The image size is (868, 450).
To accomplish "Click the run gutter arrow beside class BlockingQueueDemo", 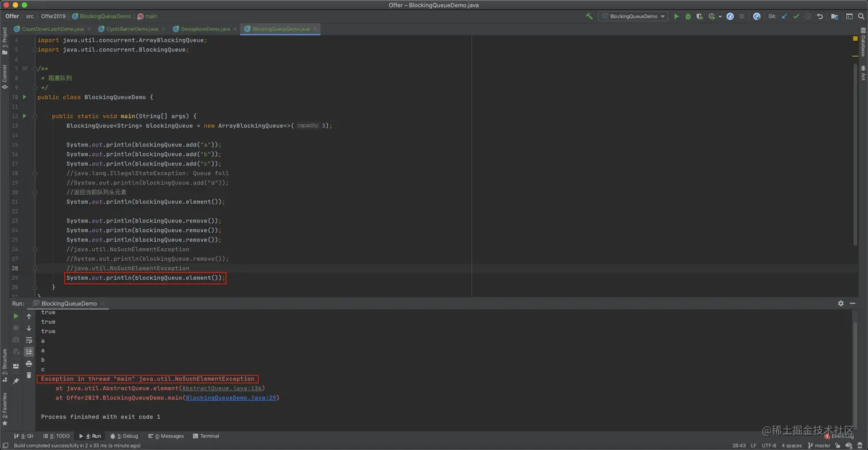I will coord(24,97).
